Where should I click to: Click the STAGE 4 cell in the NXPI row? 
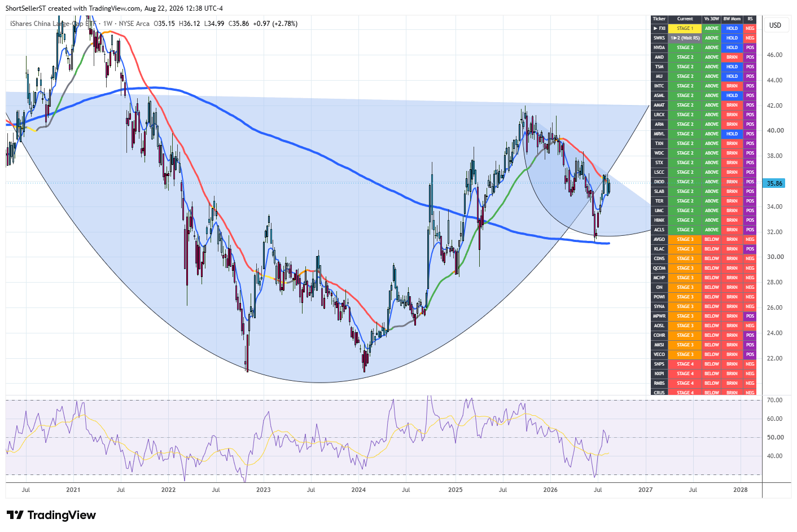(685, 373)
